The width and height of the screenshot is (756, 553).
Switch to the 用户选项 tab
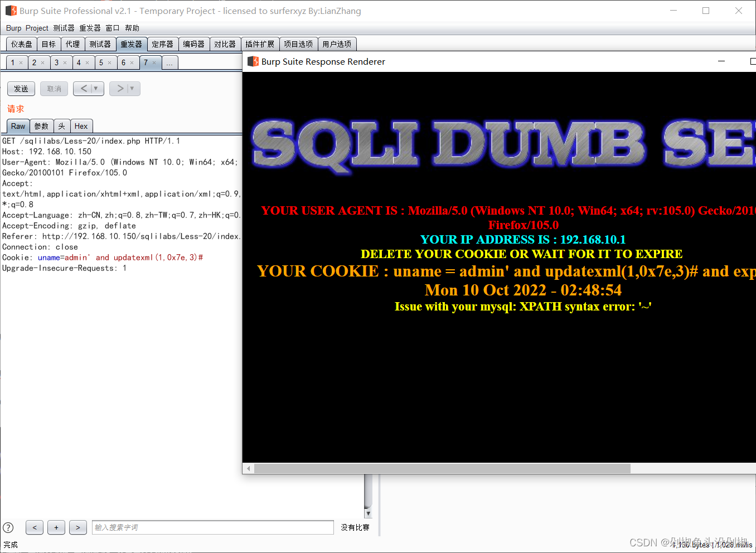337,44
